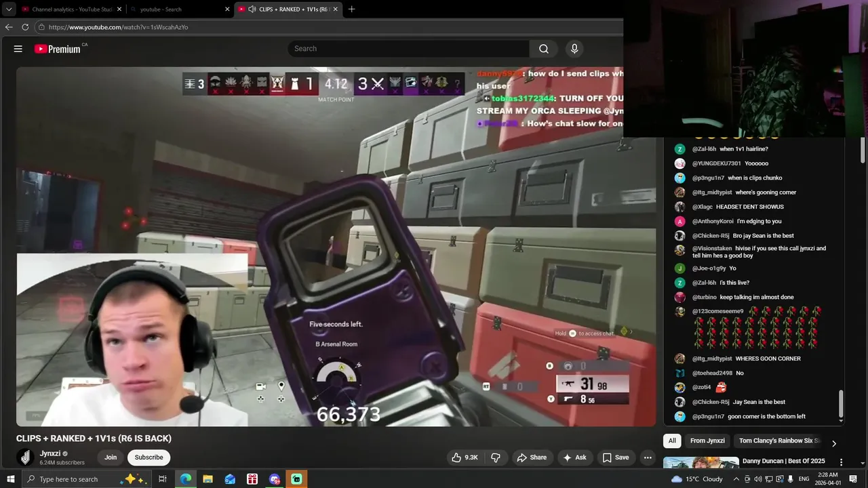The height and width of the screenshot is (488, 868).
Task: Open the Windows Start menu
Action: tap(10, 479)
